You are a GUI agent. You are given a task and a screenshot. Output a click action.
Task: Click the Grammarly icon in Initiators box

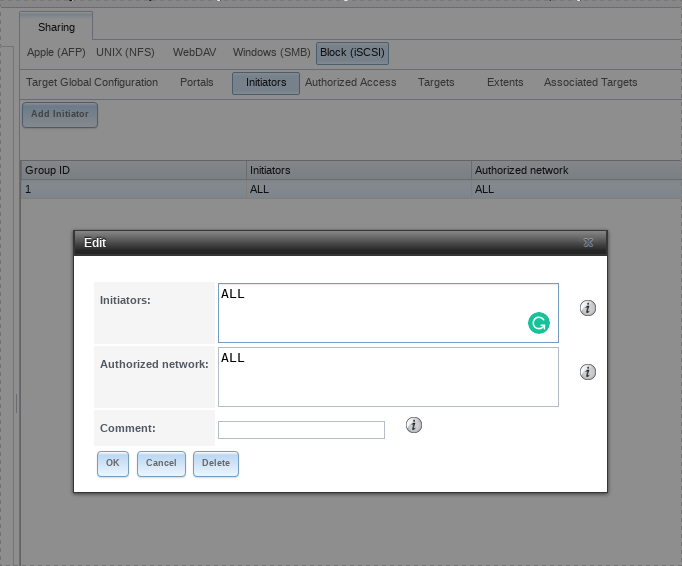pyautogui.click(x=538, y=323)
